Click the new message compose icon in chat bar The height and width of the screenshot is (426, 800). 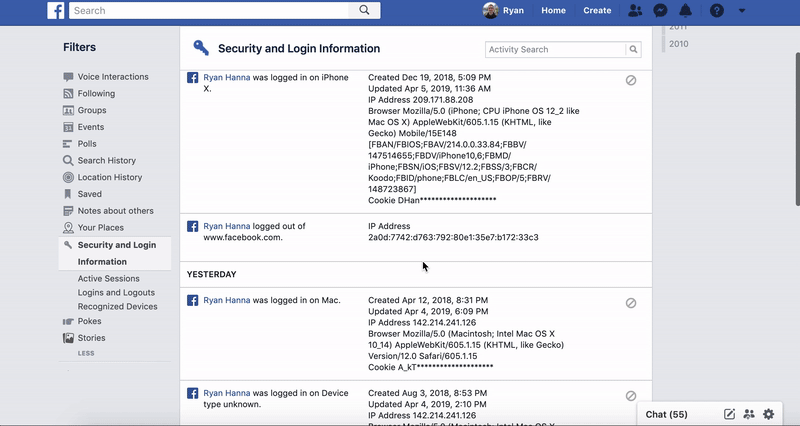729,414
